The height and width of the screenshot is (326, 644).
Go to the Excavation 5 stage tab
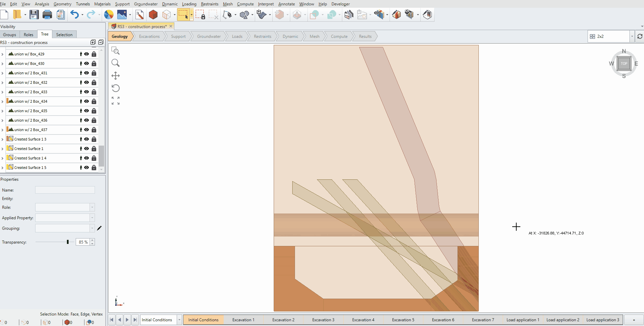point(403,320)
